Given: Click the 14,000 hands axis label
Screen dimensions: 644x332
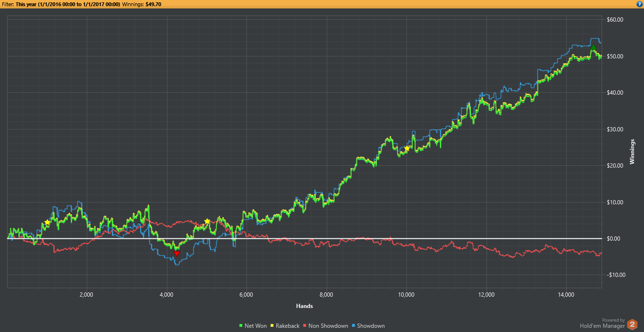Looking at the screenshot, I should pyautogui.click(x=566, y=295).
